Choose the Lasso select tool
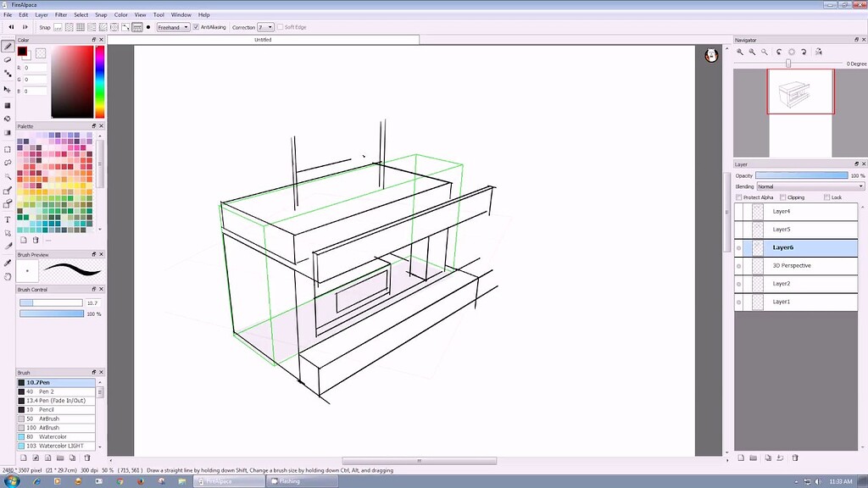Viewport: 868px width, 488px height. pyautogui.click(x=8, y=162)
